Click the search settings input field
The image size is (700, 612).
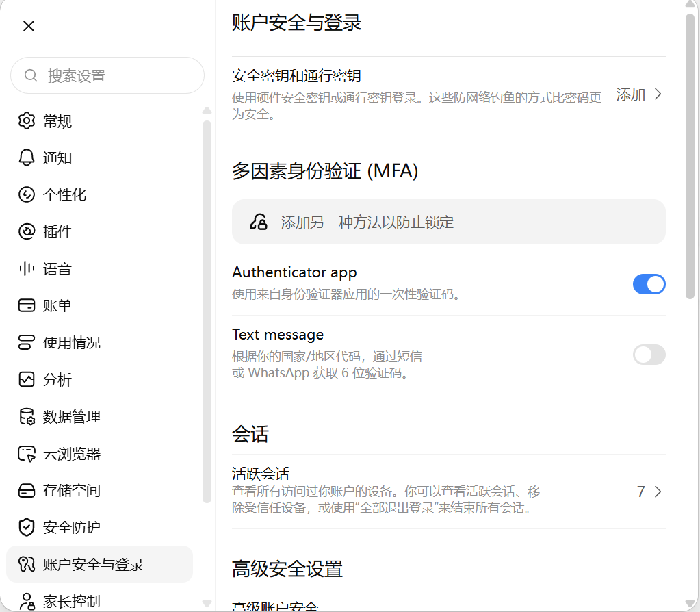[x=107, y=75]
